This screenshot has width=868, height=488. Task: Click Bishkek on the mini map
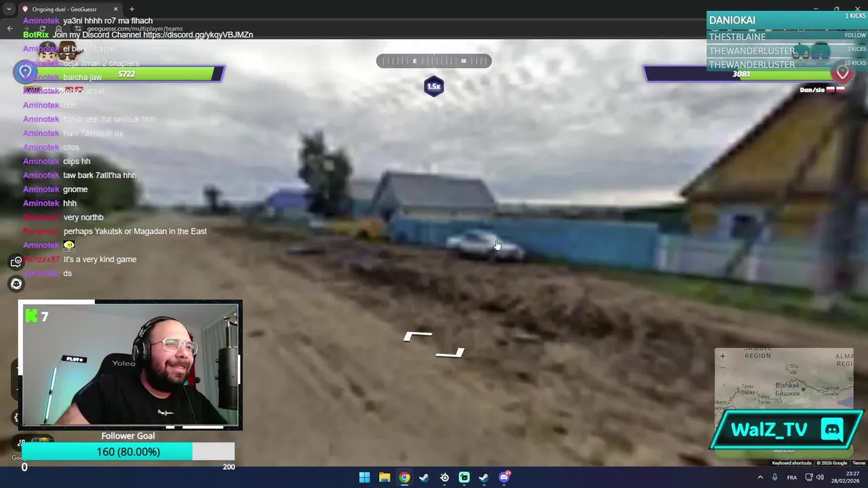787,386
